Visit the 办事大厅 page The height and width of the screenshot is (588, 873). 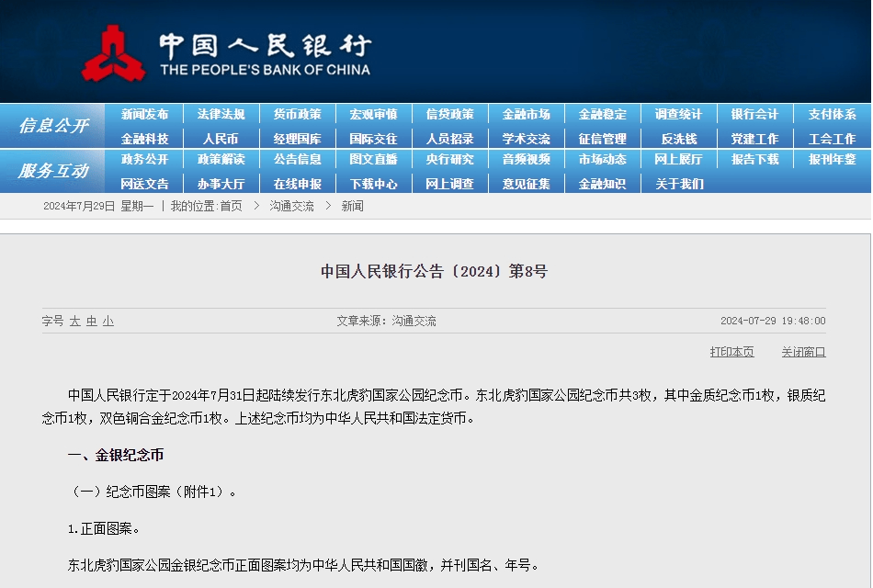(x=221, y=184)
